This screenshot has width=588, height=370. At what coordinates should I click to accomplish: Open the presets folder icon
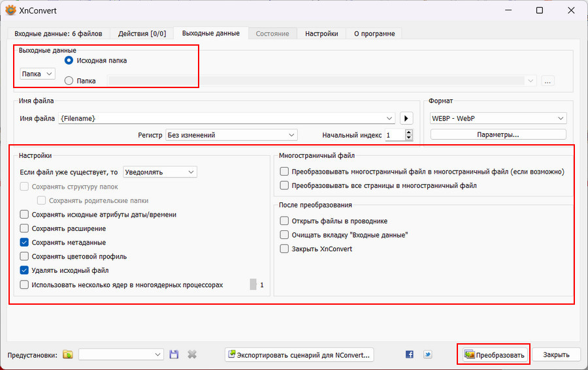[68, 354]
